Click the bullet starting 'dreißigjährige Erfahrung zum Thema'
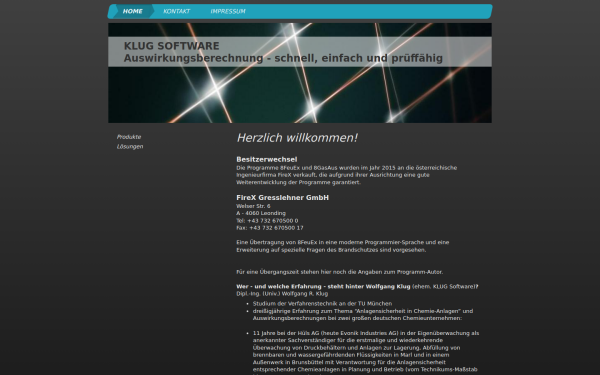 click(363, 315)
